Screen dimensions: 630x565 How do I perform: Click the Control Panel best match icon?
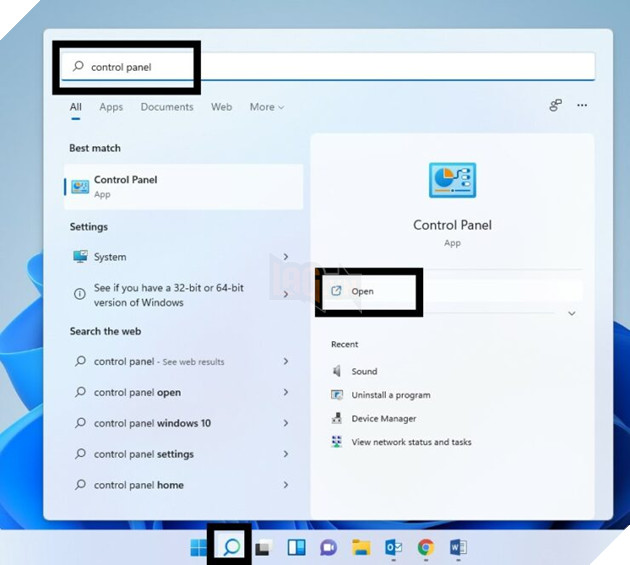(80, 187)
